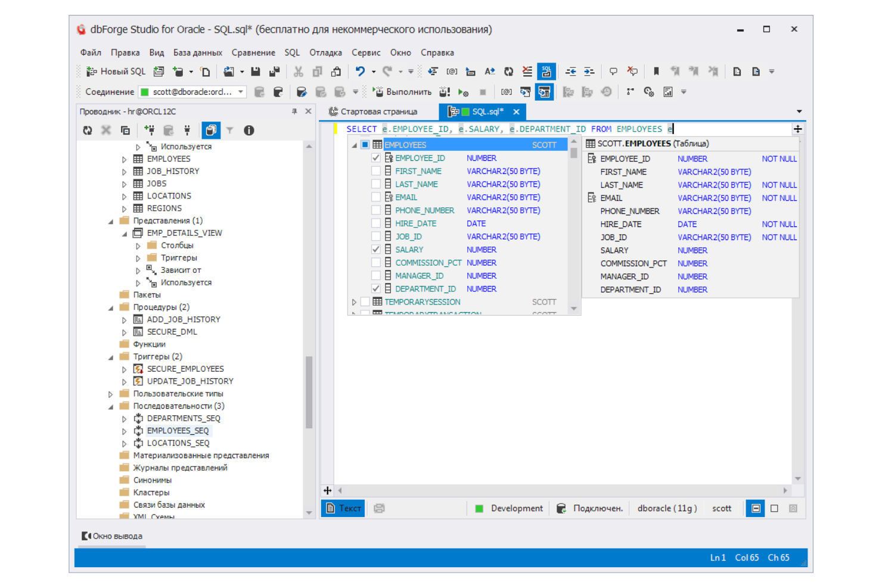Open the Сервис menu

tap(366, 52)
